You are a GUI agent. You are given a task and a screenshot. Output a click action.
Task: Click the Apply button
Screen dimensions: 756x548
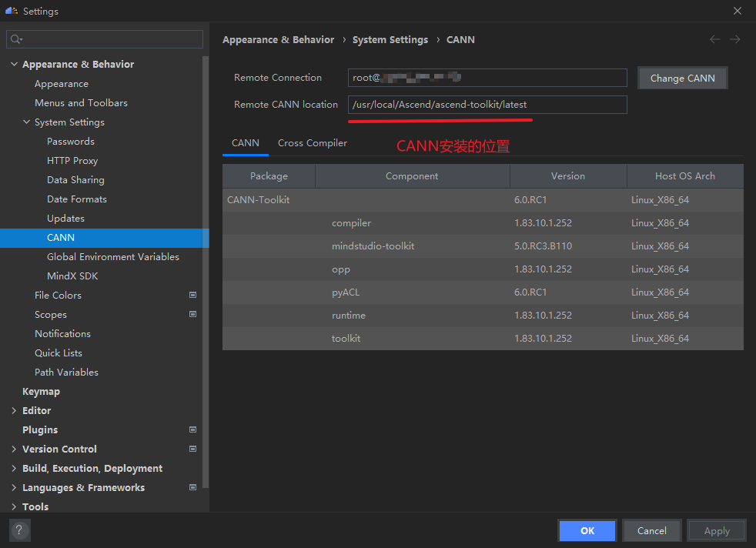coord(717,530)
